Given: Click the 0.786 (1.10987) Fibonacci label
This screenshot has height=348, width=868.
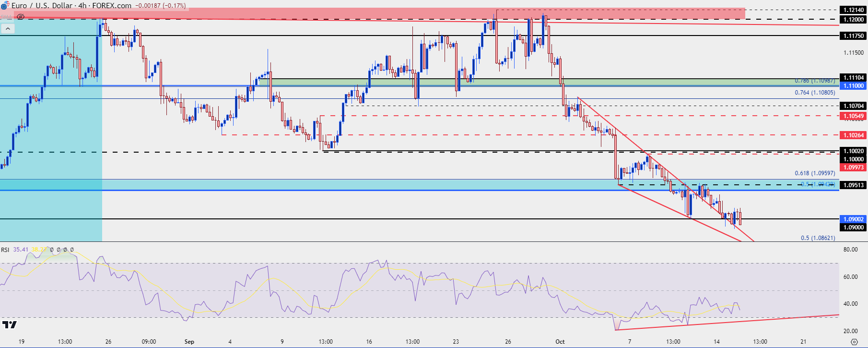Looking at the screenshot, I should point(815,81).
